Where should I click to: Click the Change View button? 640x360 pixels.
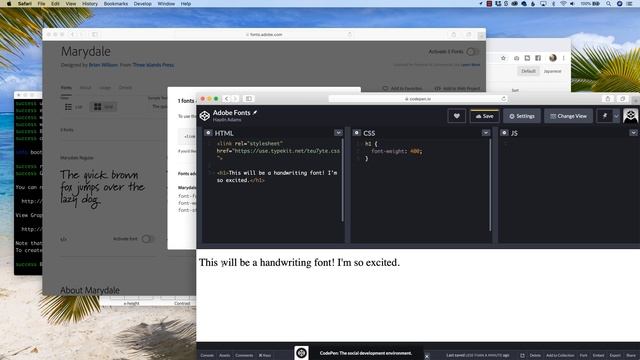point(568,116)
